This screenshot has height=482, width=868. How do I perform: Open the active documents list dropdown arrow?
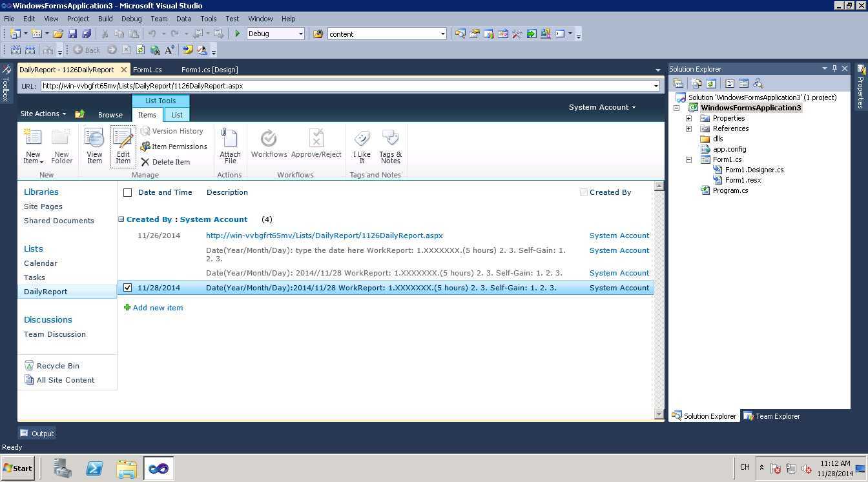[x=657, y=70]
